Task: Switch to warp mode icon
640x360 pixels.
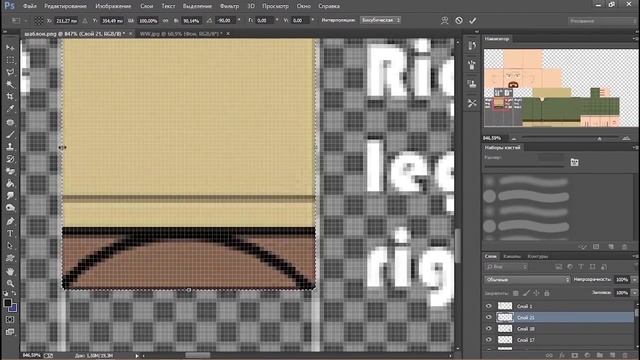Action: (x=444, y=20)
